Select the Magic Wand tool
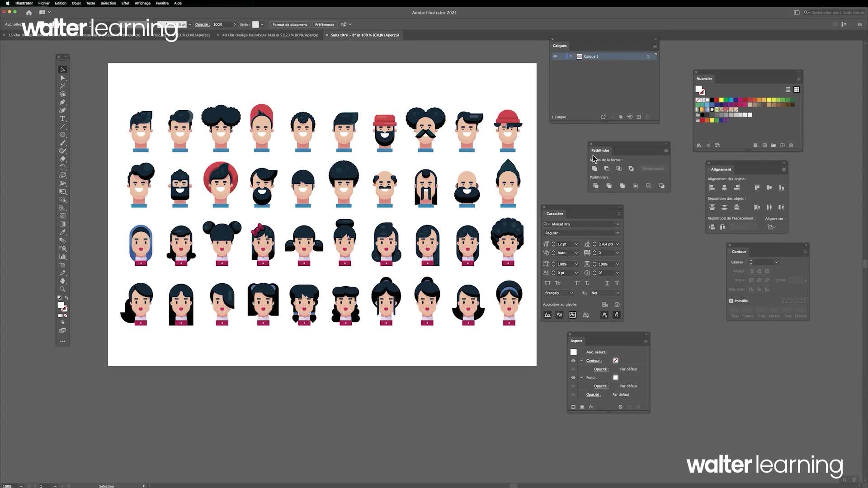This screenshot has height=488, width=868. 63,86
